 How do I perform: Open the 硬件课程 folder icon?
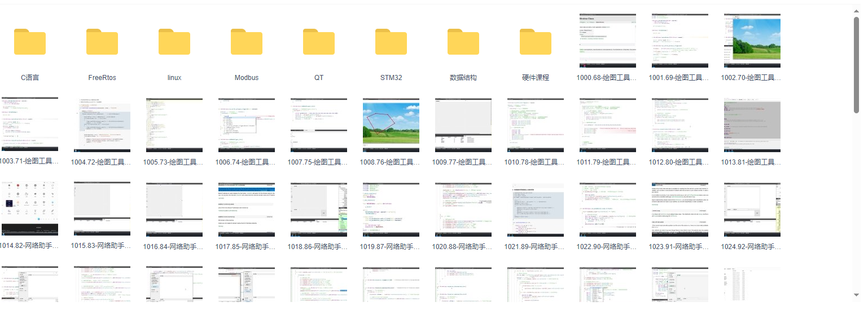[x=536, y=42]
